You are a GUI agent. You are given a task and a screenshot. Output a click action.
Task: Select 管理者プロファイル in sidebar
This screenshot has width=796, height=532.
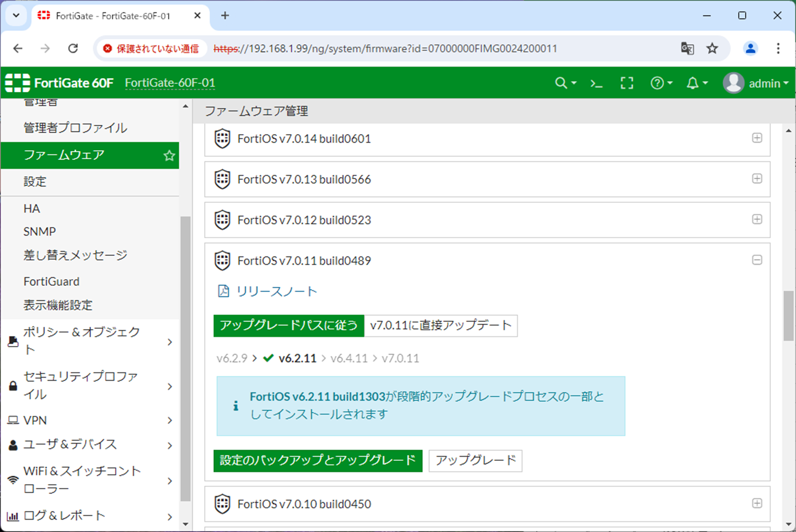tap(75, 128)
